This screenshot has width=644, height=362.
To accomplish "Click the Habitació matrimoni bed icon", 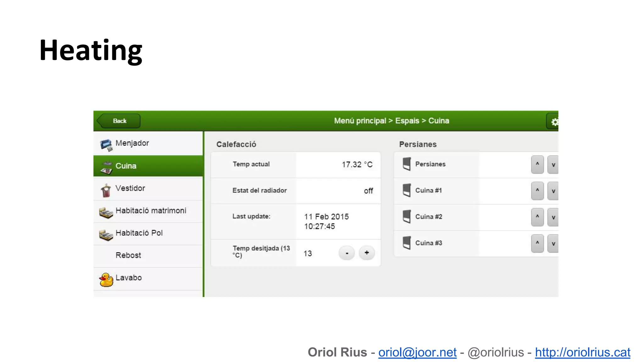I will point(106,213).
